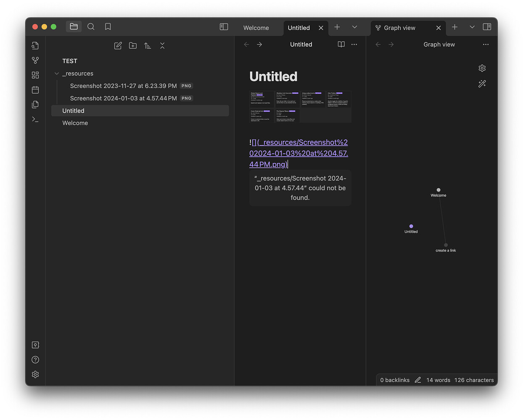The width and height of the screenshot is (523, 420).
Task: Create a new note with the pencil icon
Action: [118, 45]
